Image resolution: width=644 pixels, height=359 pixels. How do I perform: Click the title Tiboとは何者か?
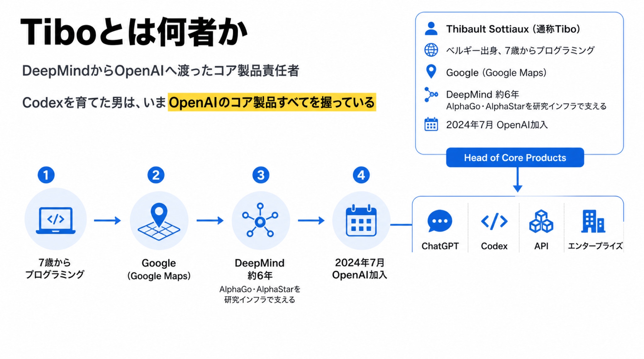click(x=134, y=32)
